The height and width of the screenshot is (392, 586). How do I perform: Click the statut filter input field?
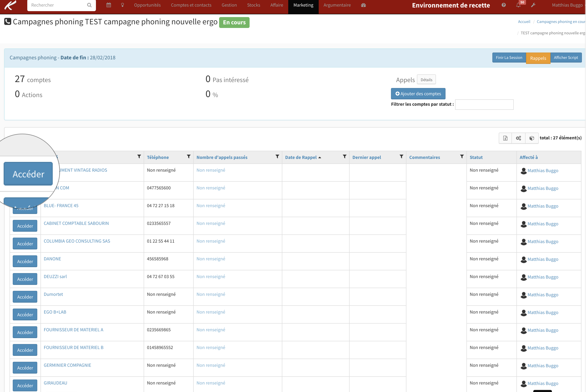484,105
